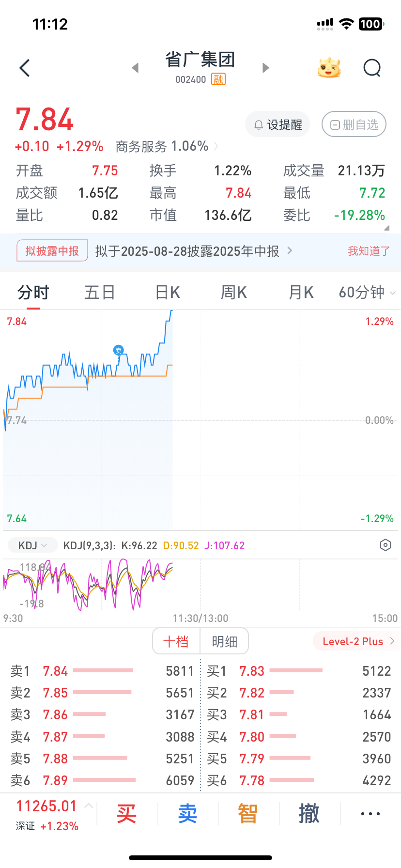Screen dimensions: 401x868
Task: Expand the 深证 index panel arrow
Action: (x=89, y=806)
